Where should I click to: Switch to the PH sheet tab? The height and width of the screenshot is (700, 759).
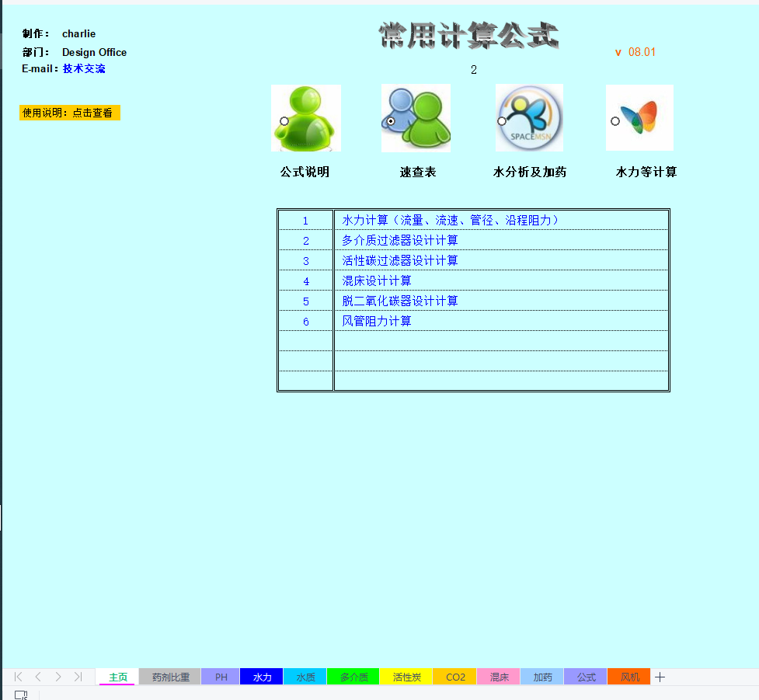pos(221,677)
